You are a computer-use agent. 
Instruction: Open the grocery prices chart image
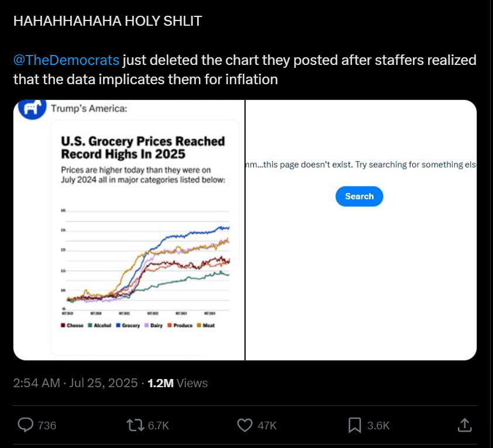[x=129, y=230]
